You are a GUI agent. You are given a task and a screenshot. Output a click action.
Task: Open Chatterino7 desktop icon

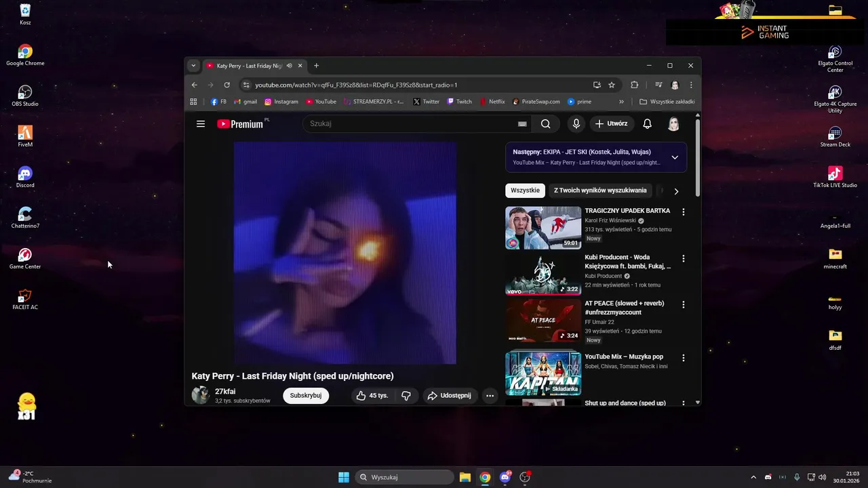(x=25, y=218)
